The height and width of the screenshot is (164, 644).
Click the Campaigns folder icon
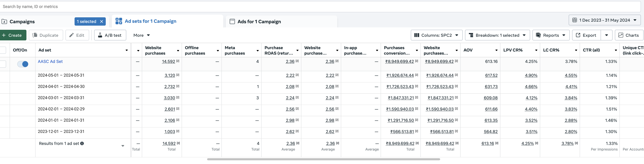tap(4, 22)
